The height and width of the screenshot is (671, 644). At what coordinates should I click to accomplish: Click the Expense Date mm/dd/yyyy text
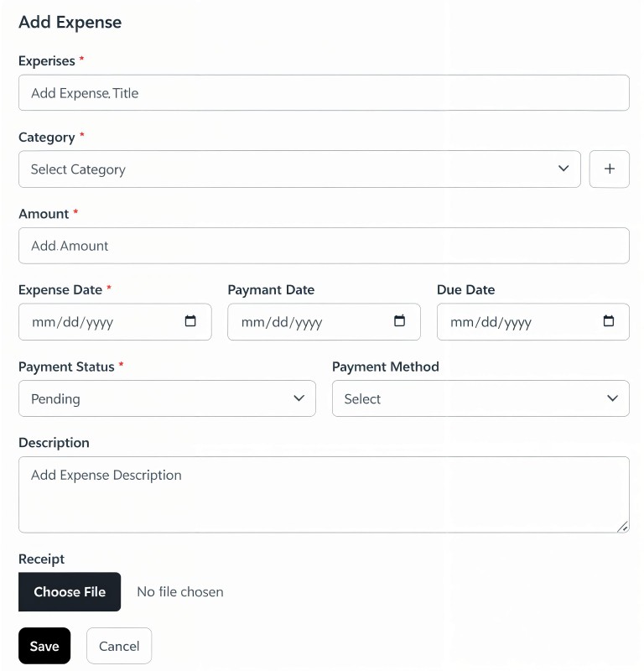coord(72,322)
